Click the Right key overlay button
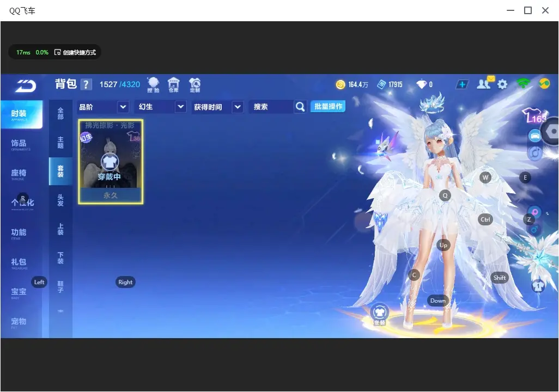The width and height of the screenshot is (559, 392). coord(125,282)
